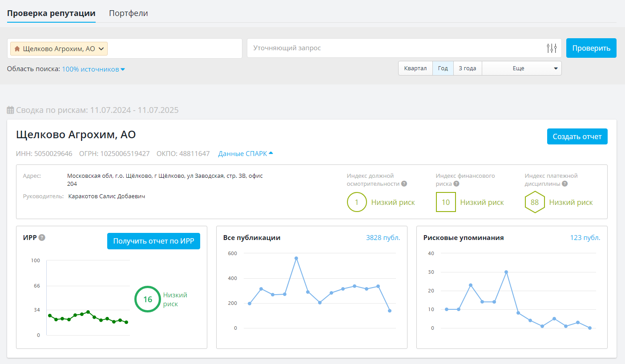
Task: Click the director name Каракотов Салис Добаевич
Action: pyautogui.click(x=107, y=196)
